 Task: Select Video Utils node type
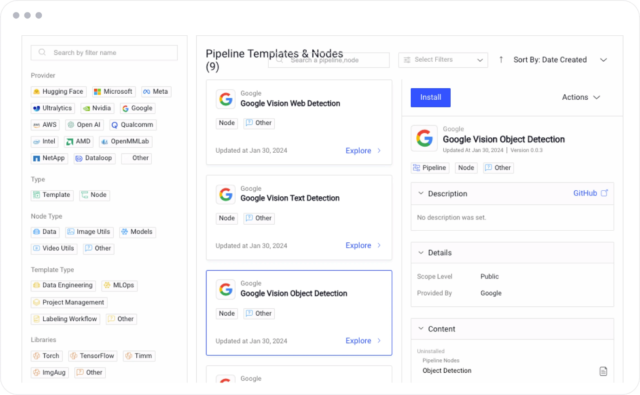tap(54, 248)
